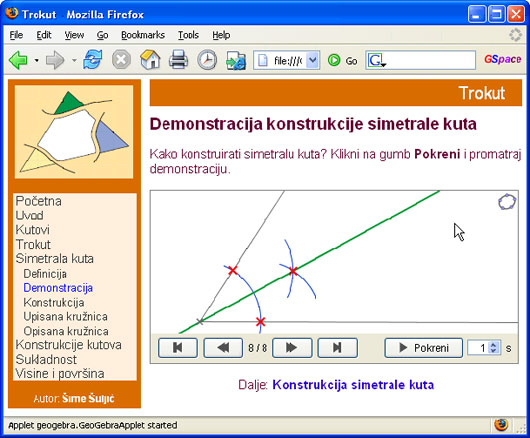The image size is (530, 438).
Task: Click the Reload page icon
Action: 93,60
